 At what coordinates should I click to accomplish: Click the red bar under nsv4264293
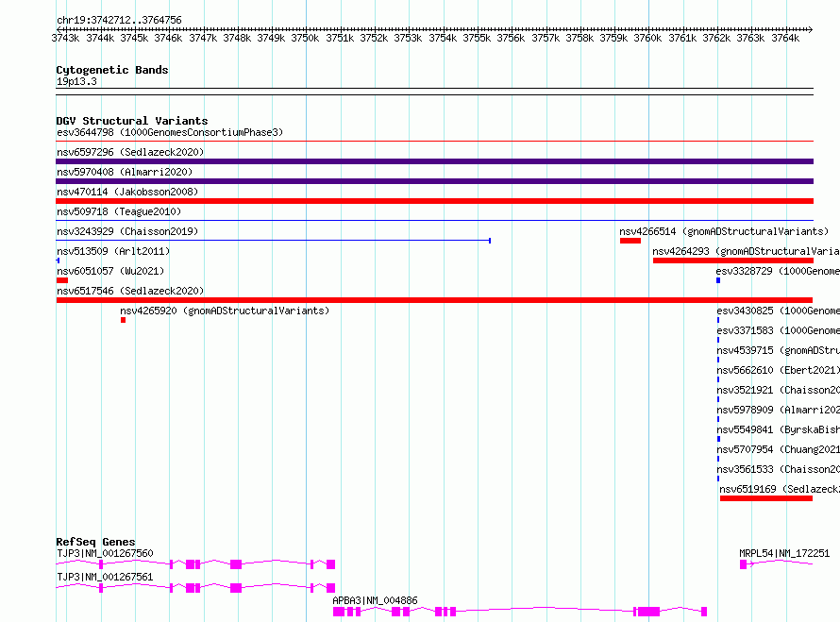click(x=732, y=261)
